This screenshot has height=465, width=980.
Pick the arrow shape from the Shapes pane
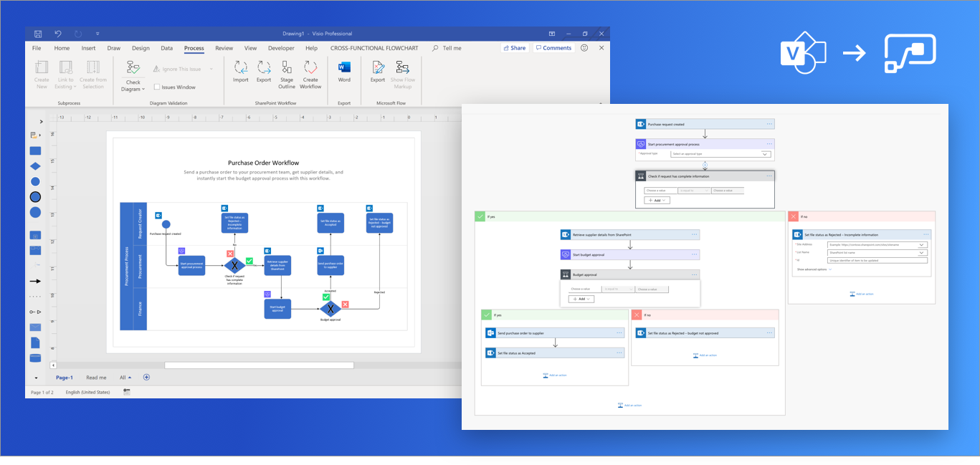[x=34, y=281]
